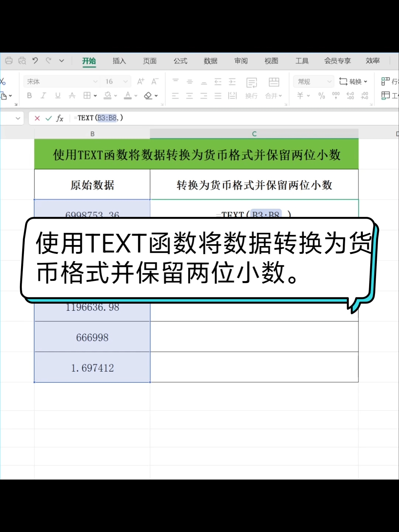Click the percent style icon
This screenshot has height=532, width=399.
tap(321, 96)
